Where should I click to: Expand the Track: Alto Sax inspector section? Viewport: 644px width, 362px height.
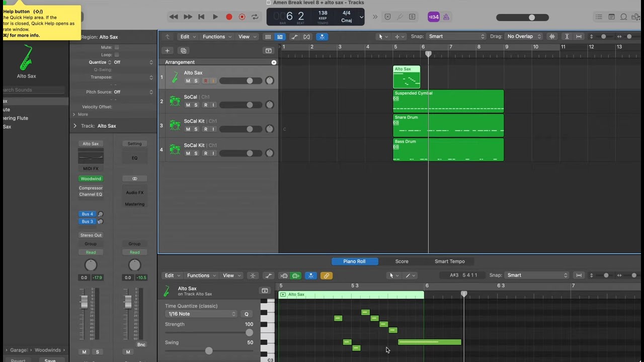[x=75, y=126]
